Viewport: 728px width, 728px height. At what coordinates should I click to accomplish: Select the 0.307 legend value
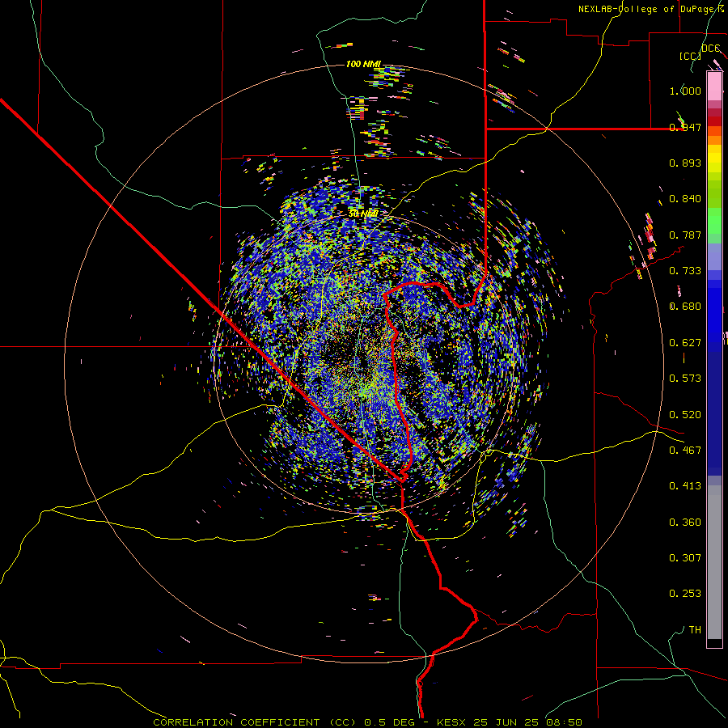point(685,558)
